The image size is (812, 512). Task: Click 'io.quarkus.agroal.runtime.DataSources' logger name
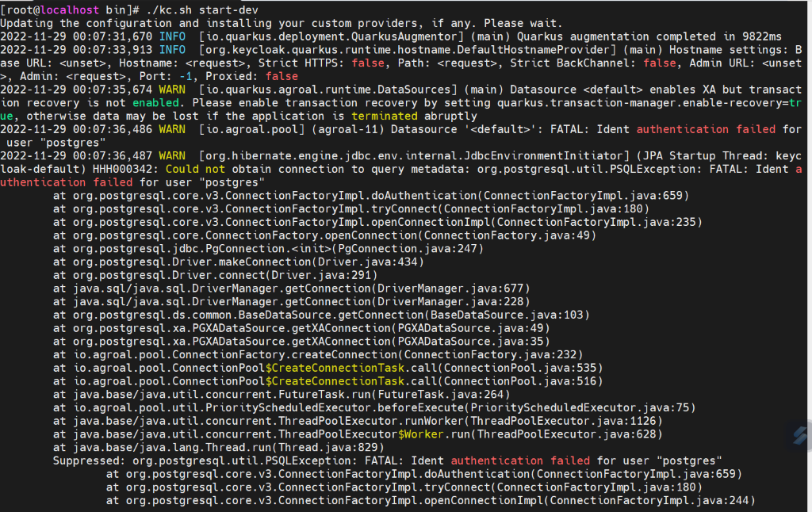click(328, 90)
